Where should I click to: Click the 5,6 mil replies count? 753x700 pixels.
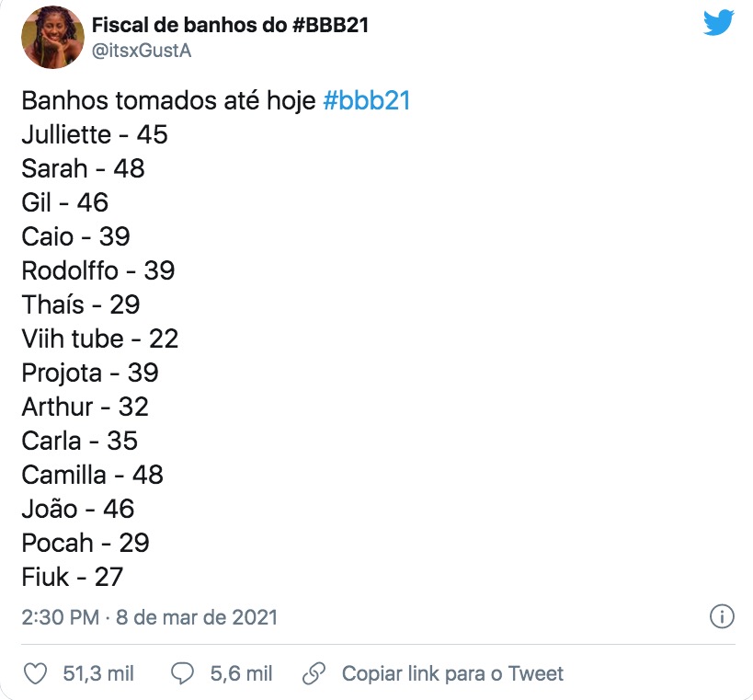coord(241,674)
